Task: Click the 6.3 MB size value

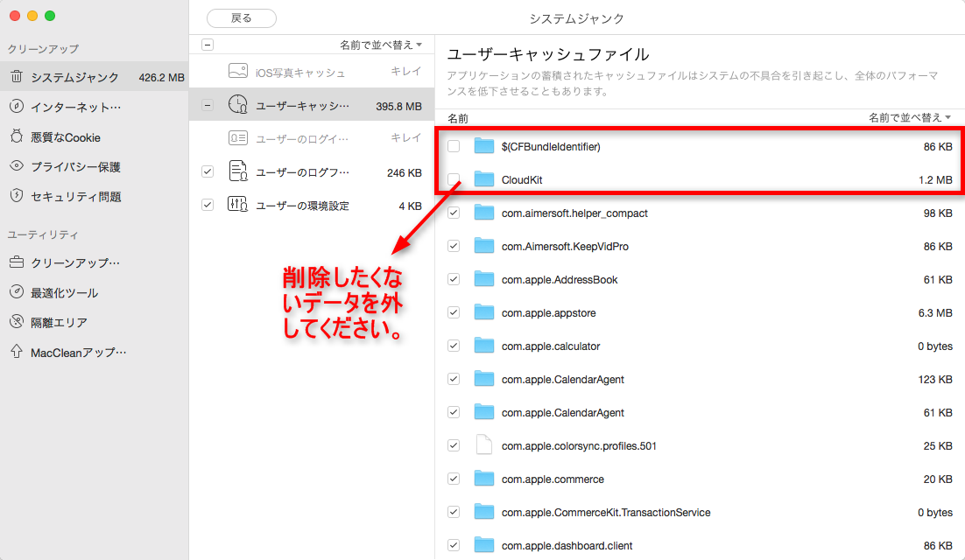Action: [935, 313]
